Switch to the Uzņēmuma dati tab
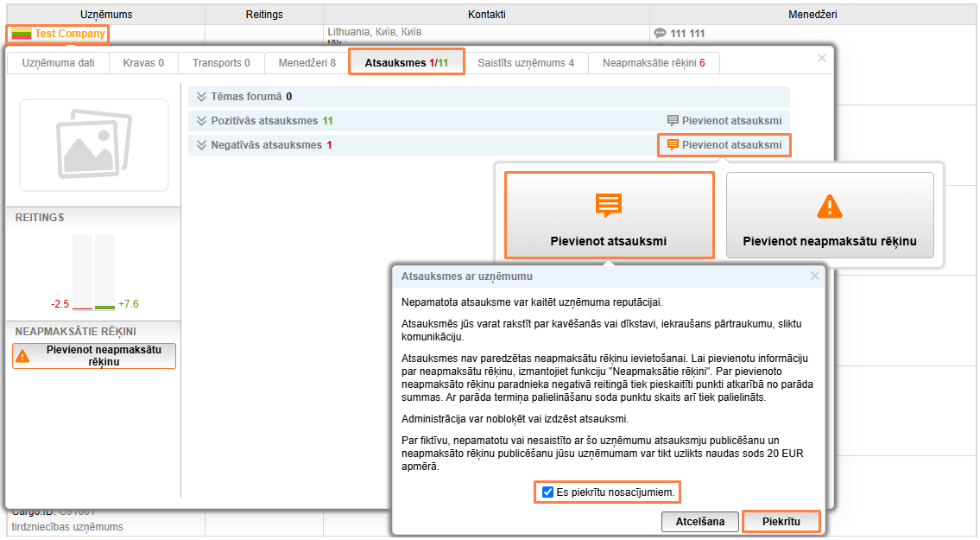The height and width of the screenshot is (540, 980). [x=59, y=63]
